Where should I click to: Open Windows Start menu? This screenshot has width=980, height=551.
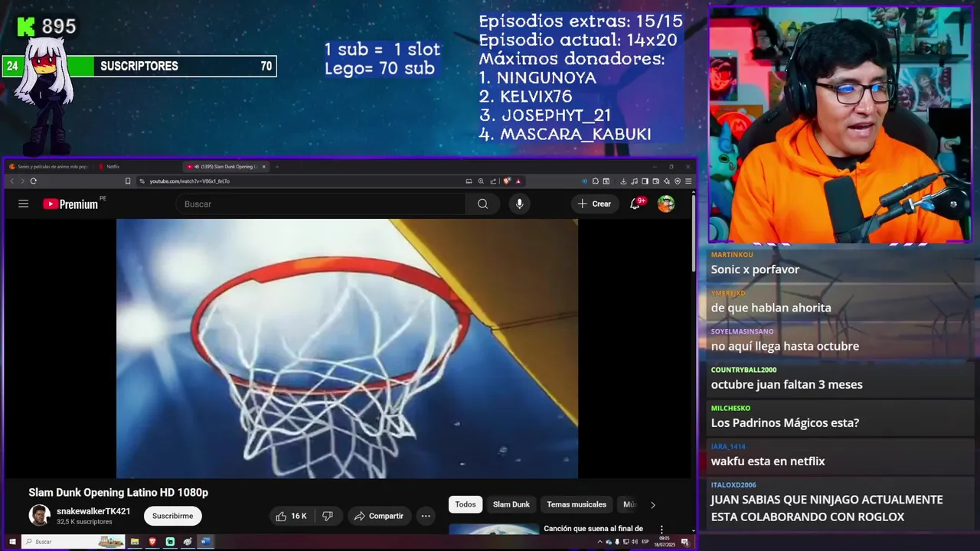pyautogui.click(x=11, y=542)
